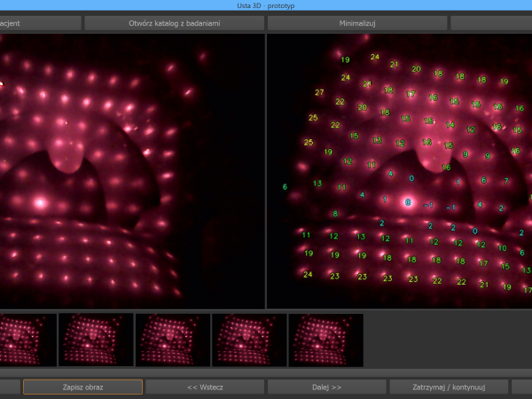Click the unlabeled button right of Minimalizuj
532x399 pixels.
tap(490, 23)
